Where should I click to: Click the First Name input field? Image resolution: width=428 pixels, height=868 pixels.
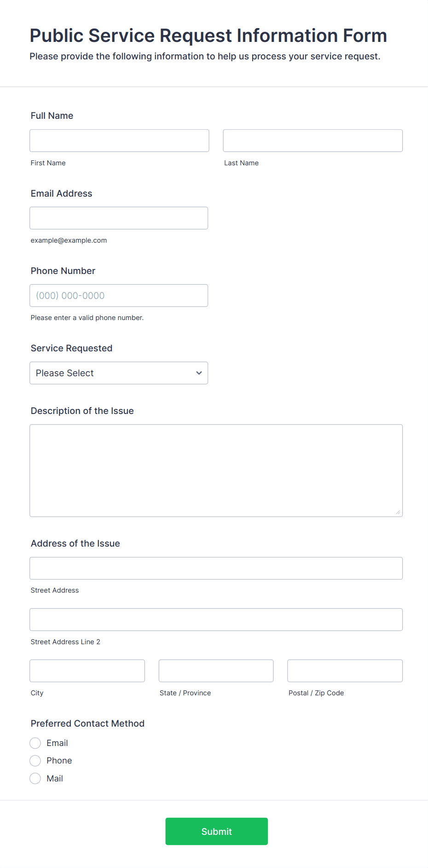click(119, 140)
